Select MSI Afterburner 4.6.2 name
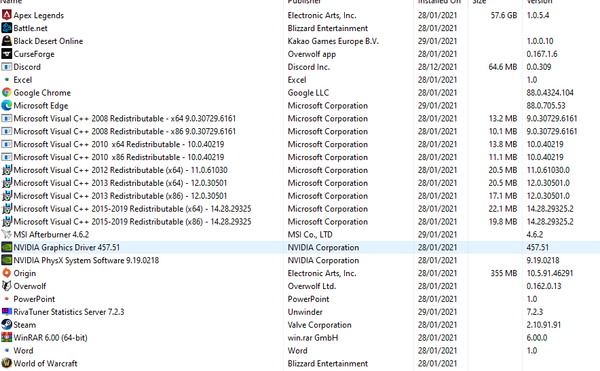The height and width of the screenshot is (371, 600). (x=51, y=234)
